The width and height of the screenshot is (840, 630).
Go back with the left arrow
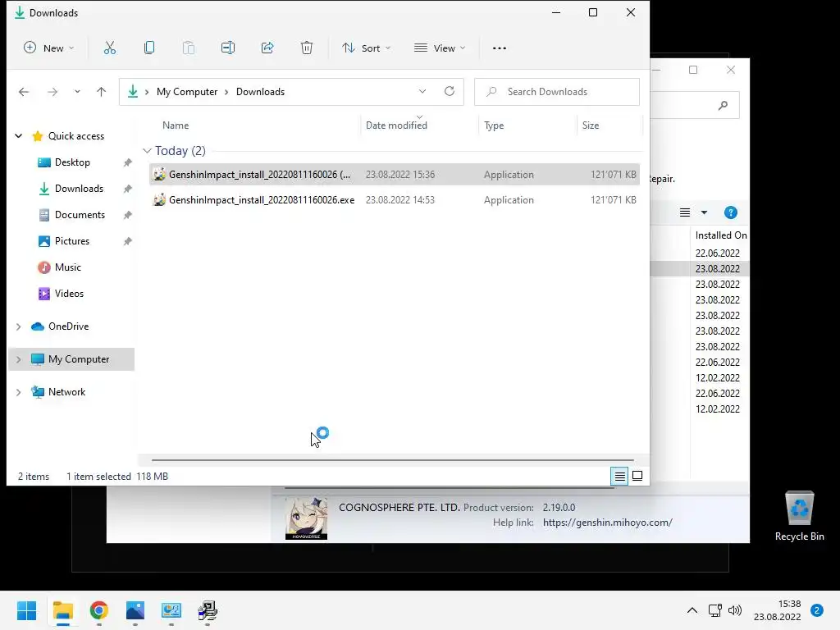[24, 92]
